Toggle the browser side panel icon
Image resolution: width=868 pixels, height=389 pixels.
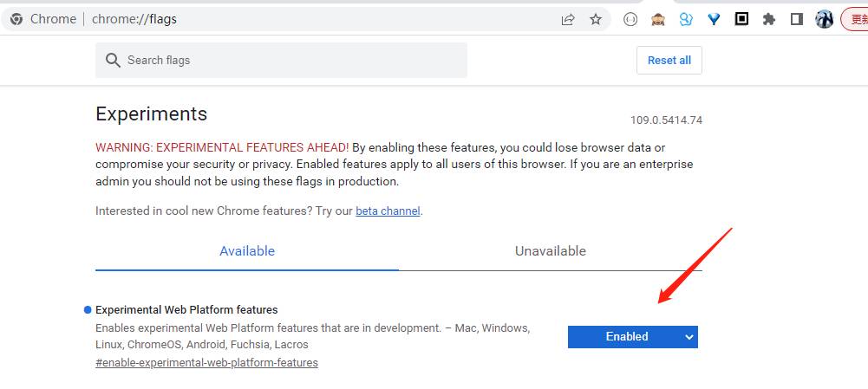click(x=797, y=19)
